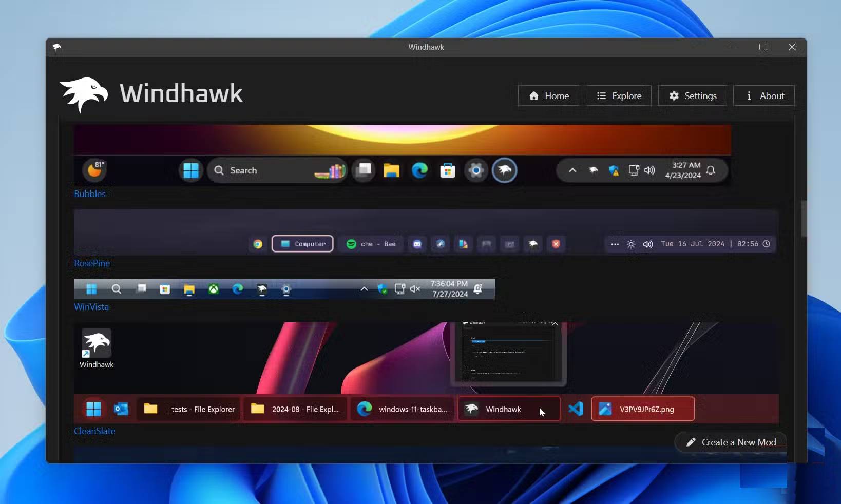Click the Create a New Mod button
Screen dimensions: 841x504
point(731,442)
